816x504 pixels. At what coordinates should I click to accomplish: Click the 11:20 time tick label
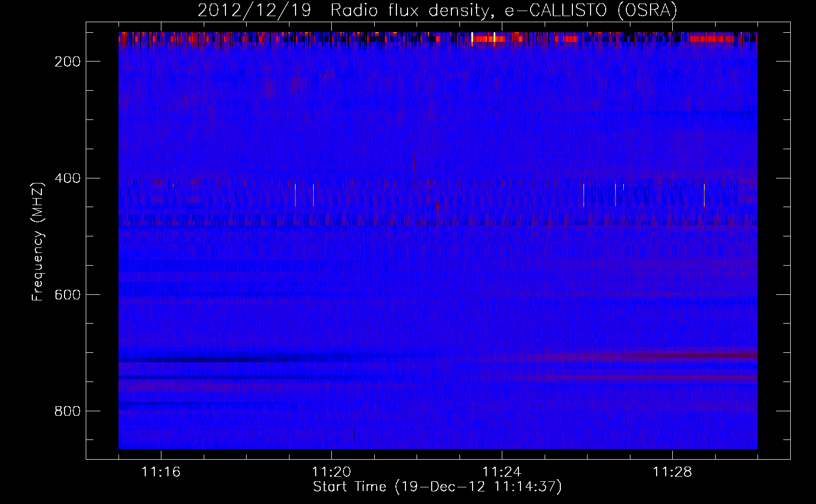(331, 472)
